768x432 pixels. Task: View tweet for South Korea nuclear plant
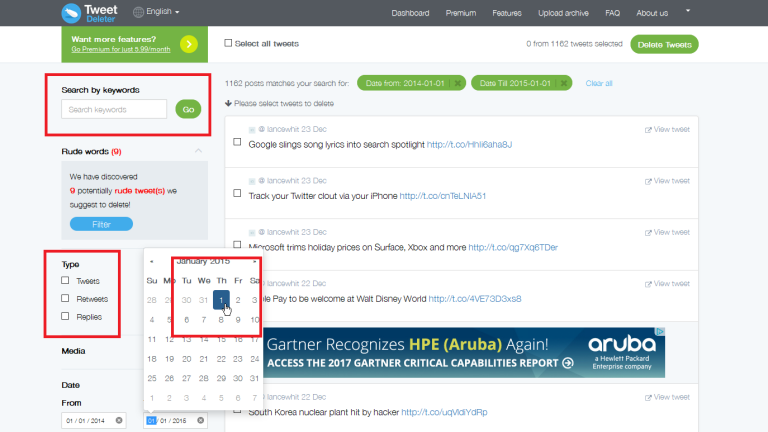click(667, 397)
